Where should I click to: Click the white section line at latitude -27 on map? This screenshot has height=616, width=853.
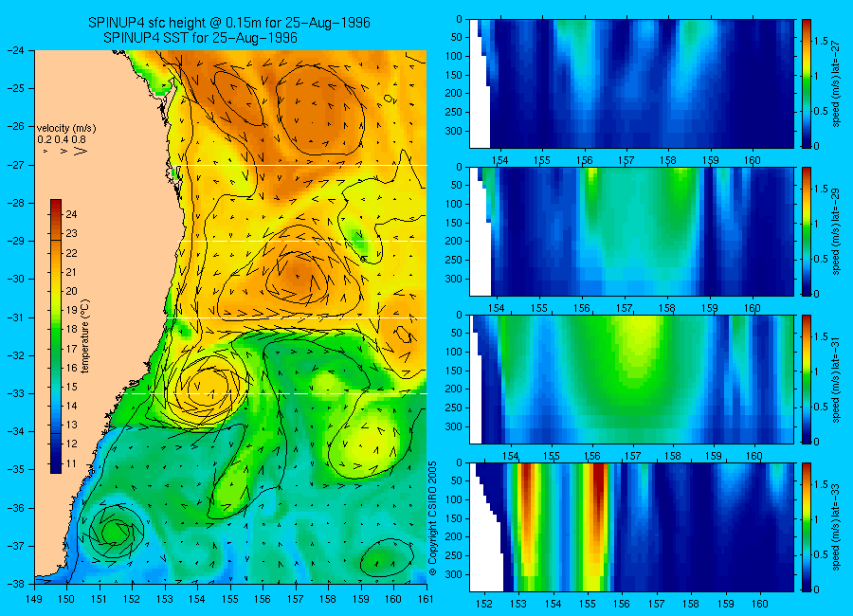(x=302, y=165)
